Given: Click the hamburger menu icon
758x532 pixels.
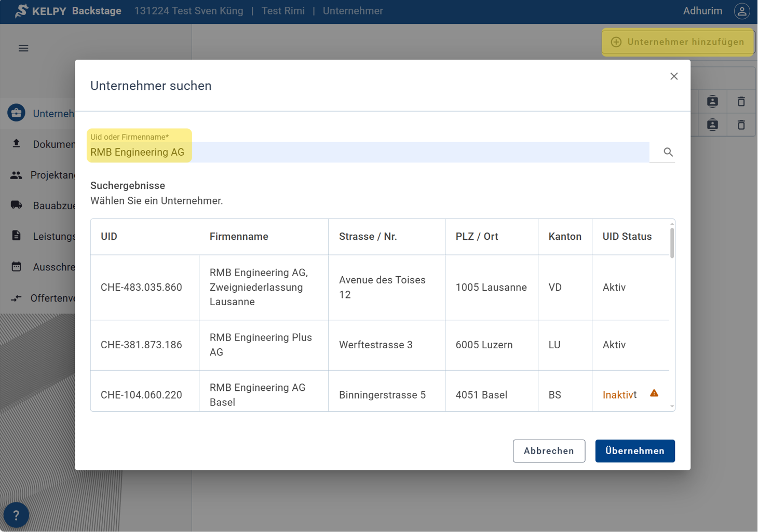Looking at the screenshot, I should pos(23,48).
